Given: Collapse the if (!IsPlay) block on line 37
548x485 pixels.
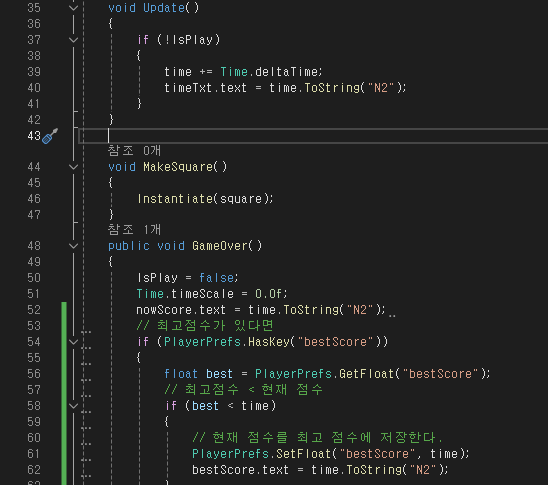Looking at the screenshot, I should tap(73, 40).
